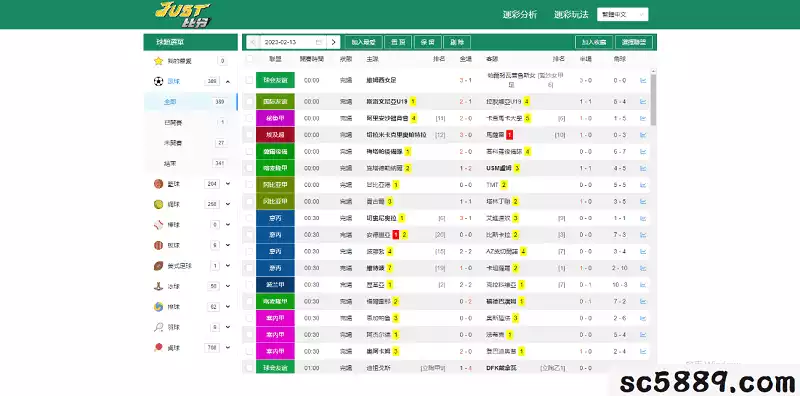Open chart icon for row with corners 2-10
800x396 pixels.
pos(643,268)
